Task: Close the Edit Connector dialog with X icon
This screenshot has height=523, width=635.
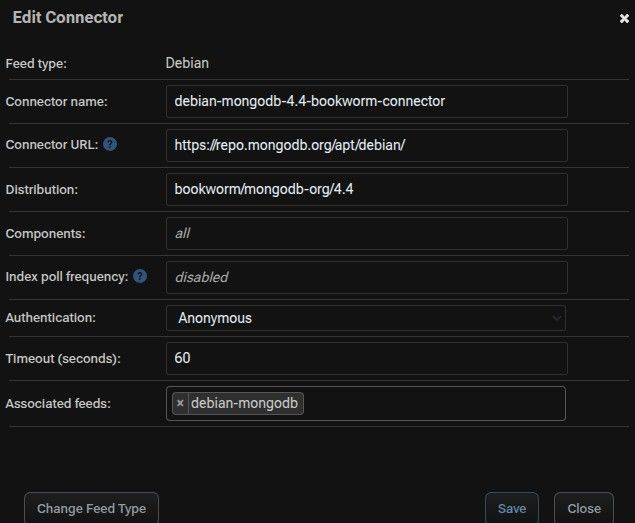Action: [624, 18]
